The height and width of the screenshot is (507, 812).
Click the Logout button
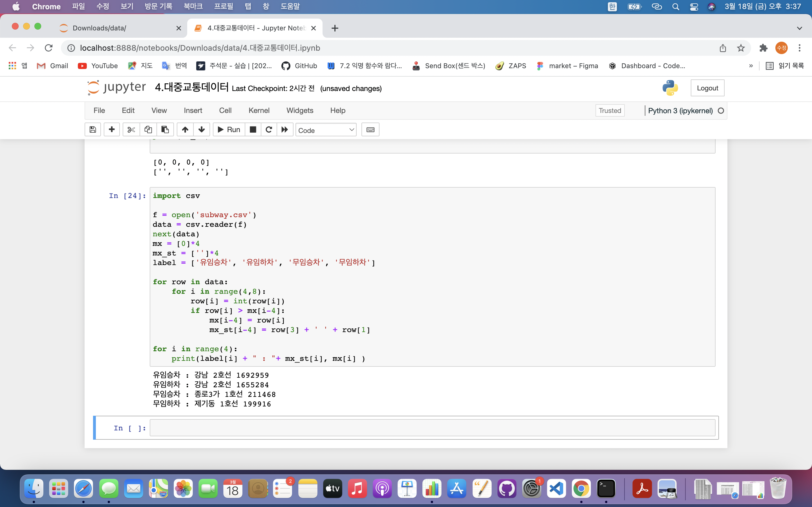[x=707, y=88]
